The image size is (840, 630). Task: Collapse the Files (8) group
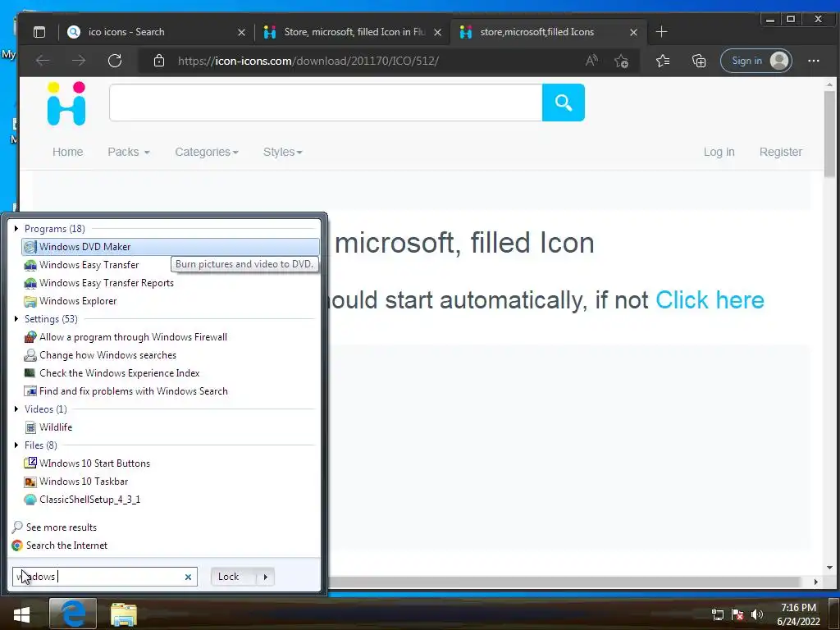(16, 445)
